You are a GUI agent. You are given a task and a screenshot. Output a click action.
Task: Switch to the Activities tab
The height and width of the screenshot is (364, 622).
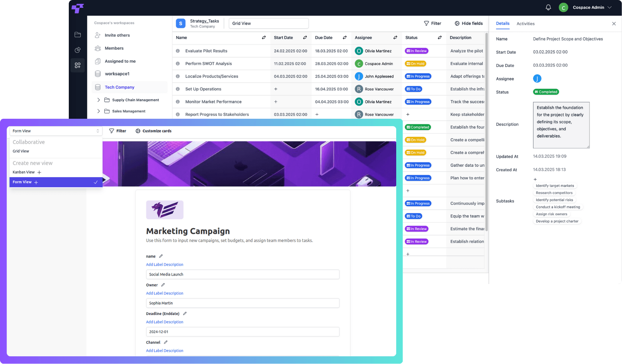coord(525,24)
